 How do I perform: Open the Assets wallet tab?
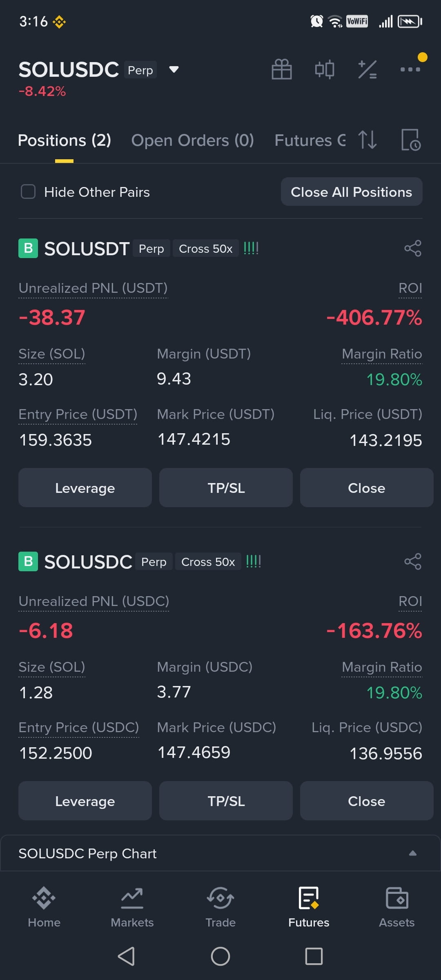tap(396, 907)
